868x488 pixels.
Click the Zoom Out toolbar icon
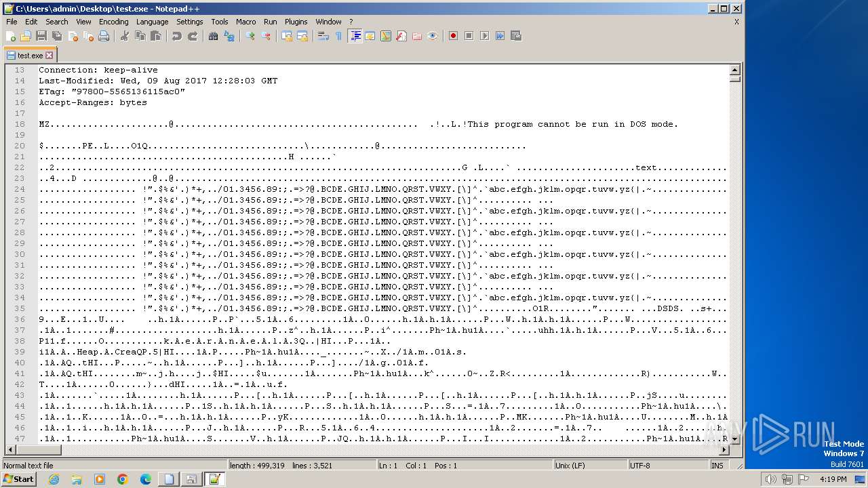pyautogui.click(x=266, y=36)
